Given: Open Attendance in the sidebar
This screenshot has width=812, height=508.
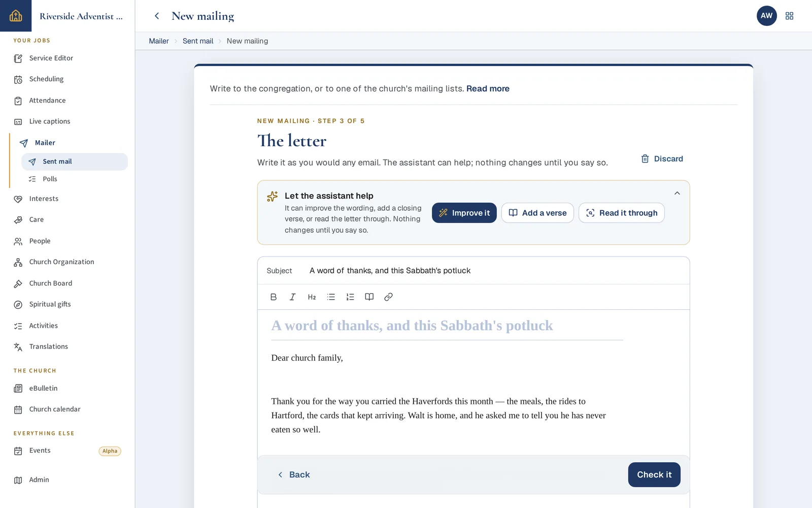Looking at the screenshot, I should pos(69,101).
